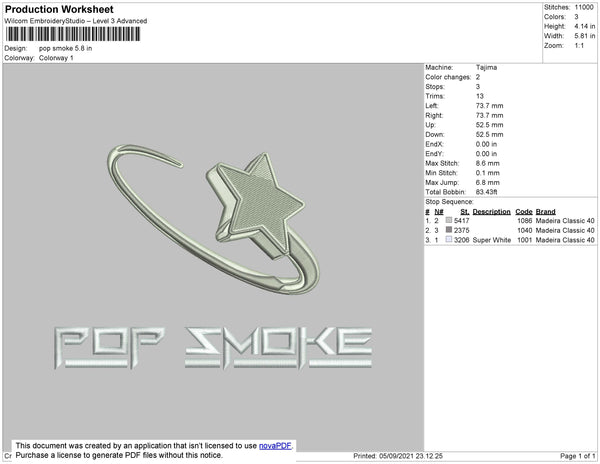This screenshot has height=464, width=600.
Task: Click the Machine value Tajima
Action: click(x=486, y=67)
